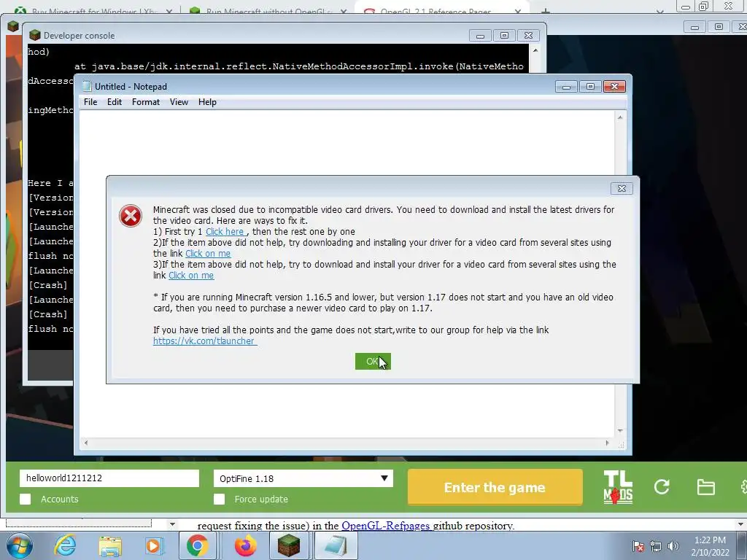Click the red error icon in dialog
The height and width of the screenshot is (560, 747).
pos(131,216)
